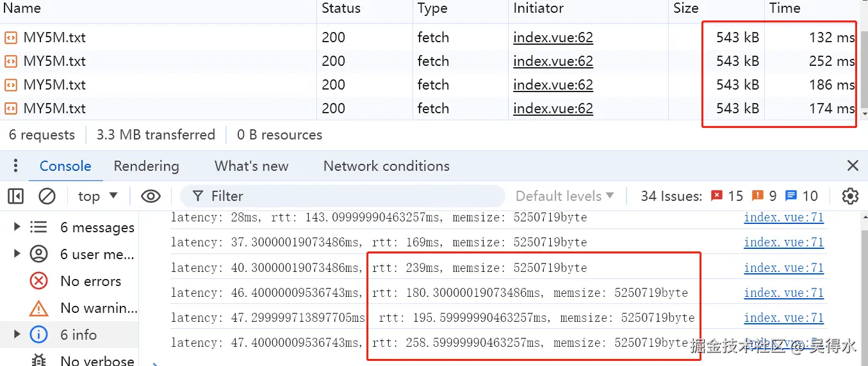Open console settings gear icon
Viewport: 868px width, 366px height.
(850, 196)
